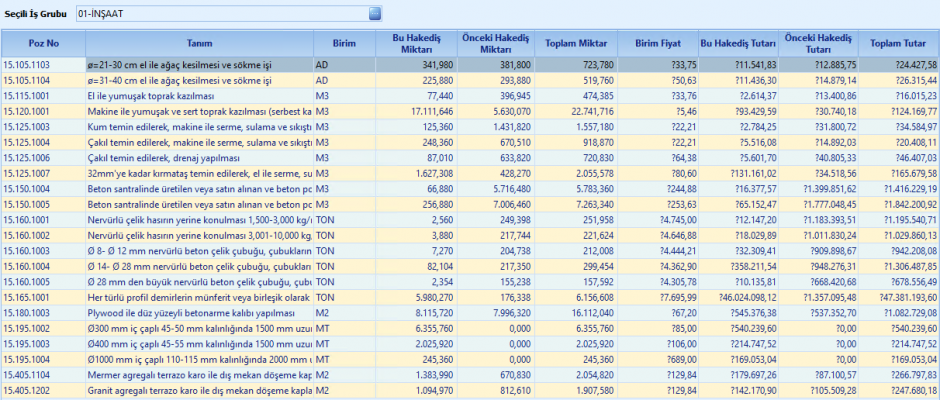Screen dimensions: 940x400
Task: Click Poz No cell 15.195.1004
Action: [42, 360]
